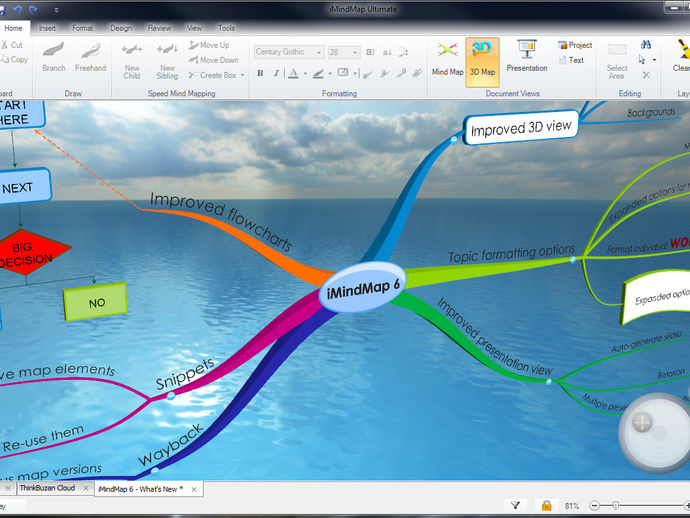690x518 pixels.
Task: Expand the box shape dropdown arrow
Action: coord(354,73)
